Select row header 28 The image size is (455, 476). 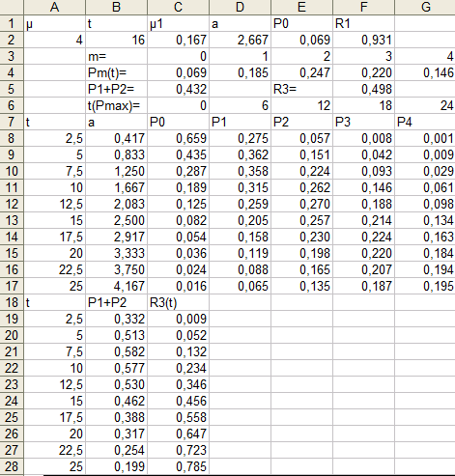click(x=12, y=466)
